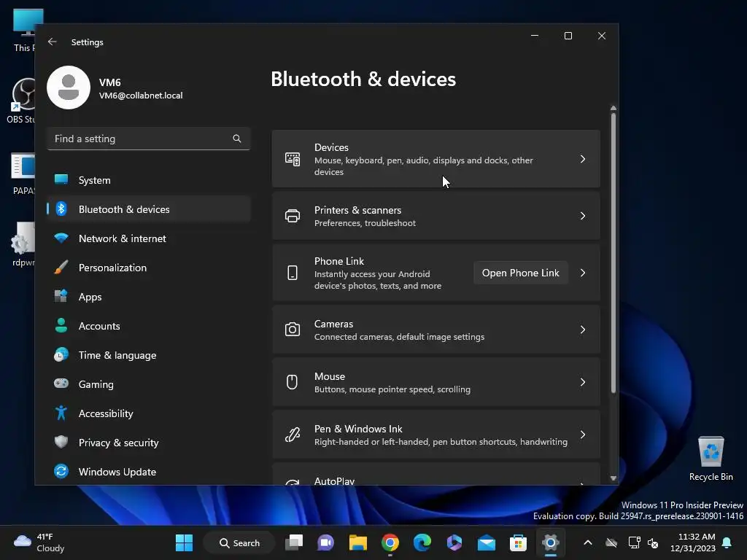Open Mail app from taskbar
The height and width of the screenshot is (560, 747).
pos(487,542)
